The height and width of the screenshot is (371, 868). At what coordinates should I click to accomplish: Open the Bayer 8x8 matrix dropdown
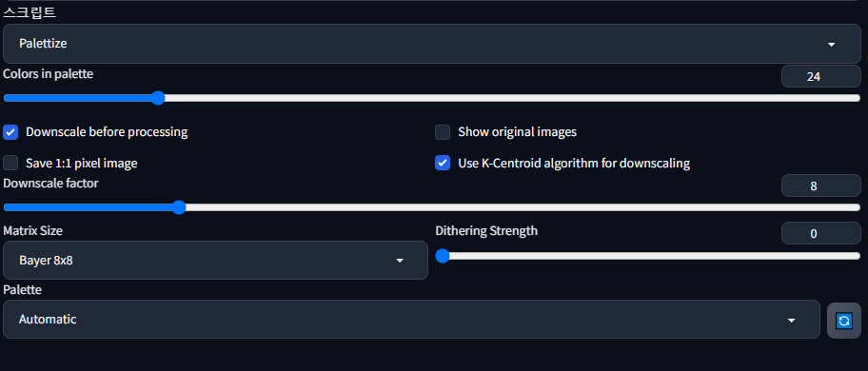215,260
